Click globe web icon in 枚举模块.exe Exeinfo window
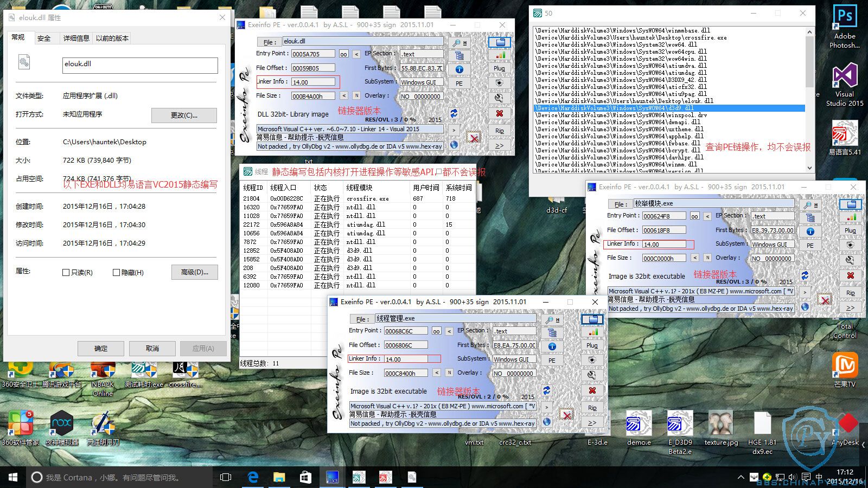Image resolution: width=868 pixels, height=488 pixels. click(x=805, y=307)
